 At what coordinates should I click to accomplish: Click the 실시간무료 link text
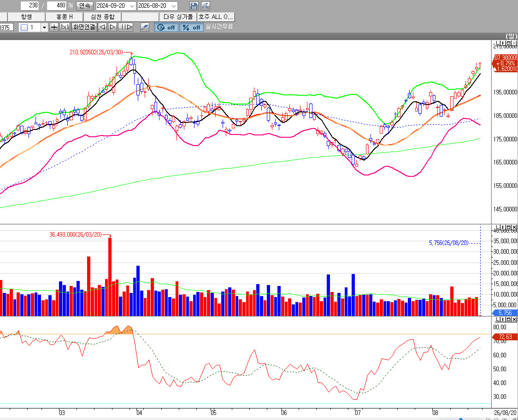coord(219,26)
